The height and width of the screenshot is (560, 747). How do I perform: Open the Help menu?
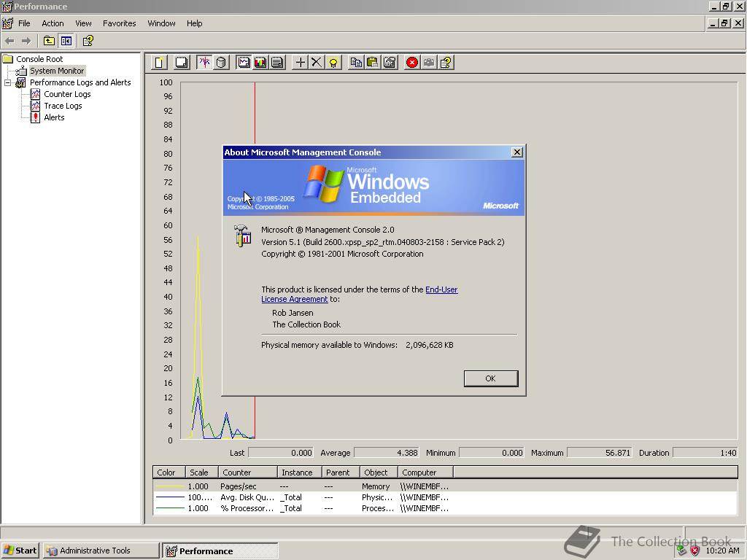(x=194, y=23)
